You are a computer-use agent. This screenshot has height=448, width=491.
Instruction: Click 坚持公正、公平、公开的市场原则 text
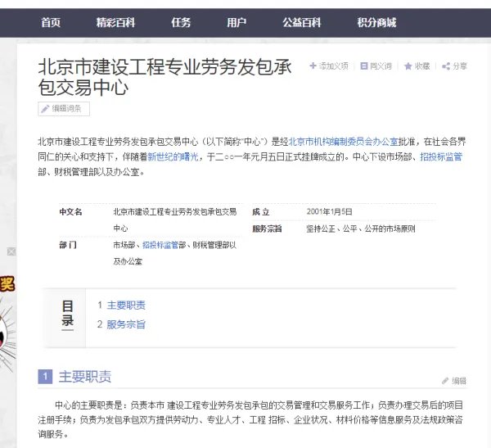click(361, 229)
